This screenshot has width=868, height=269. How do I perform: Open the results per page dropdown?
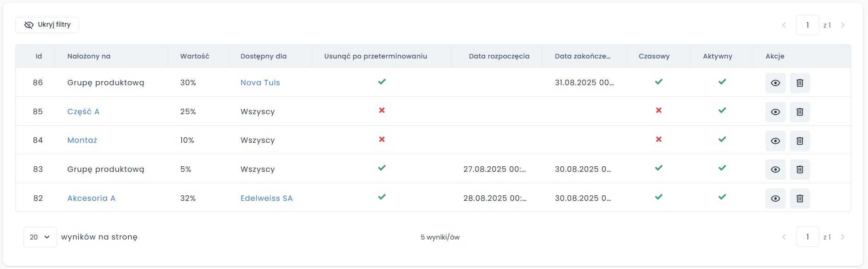(x=40, y=237)
